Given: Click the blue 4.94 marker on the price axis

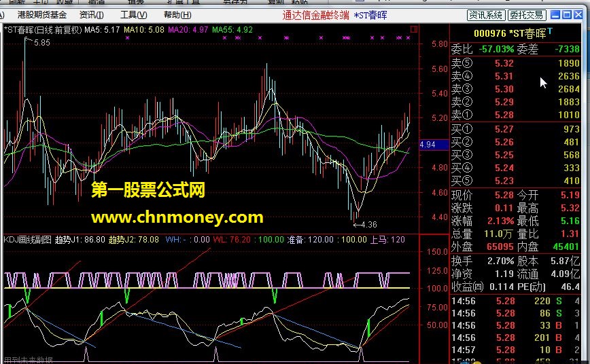Looking at the screenshot, I should [x=434, y=145].
